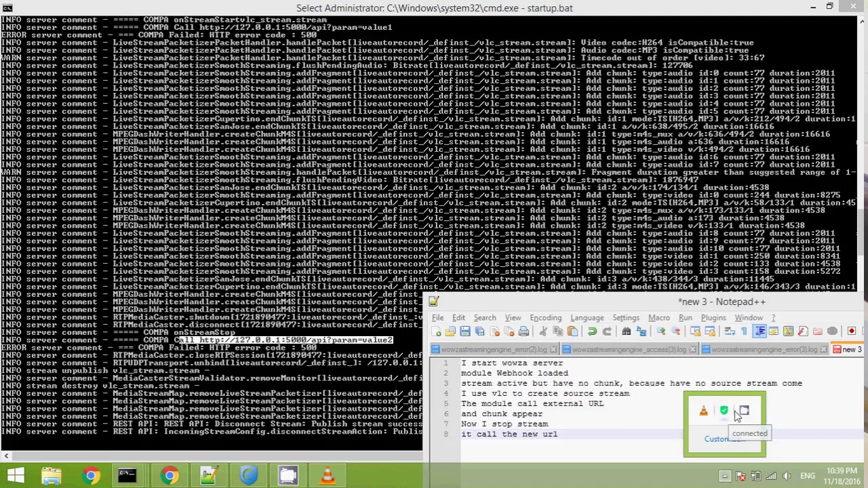Open the question mark help menu
Image resolution: width=868 pixels, height=488 pixels.
click(773, 318)
